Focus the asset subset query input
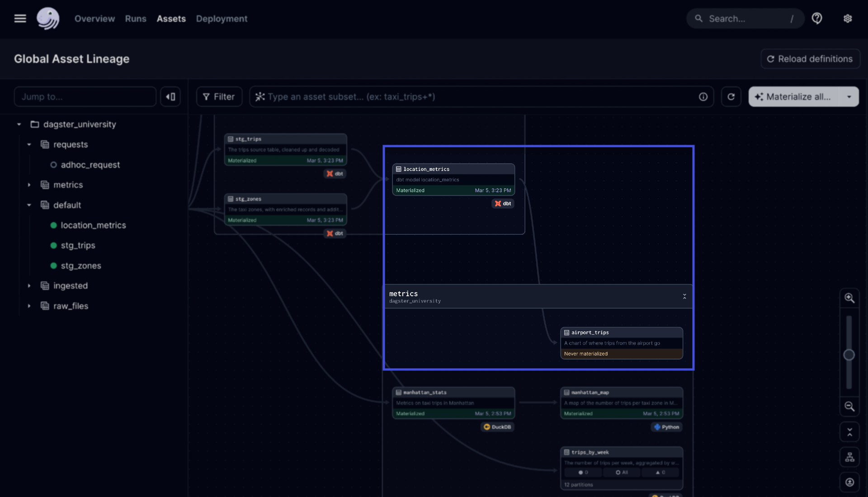 pos(481,97)
